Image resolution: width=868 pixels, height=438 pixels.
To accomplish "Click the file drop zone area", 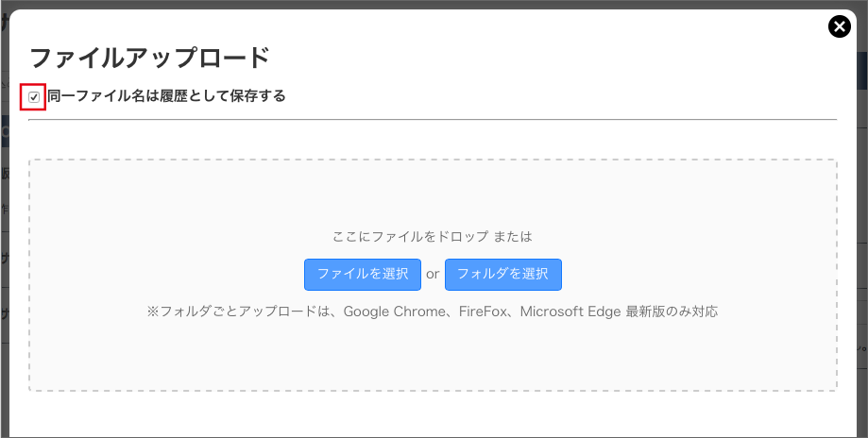I will tap(433, 276).
